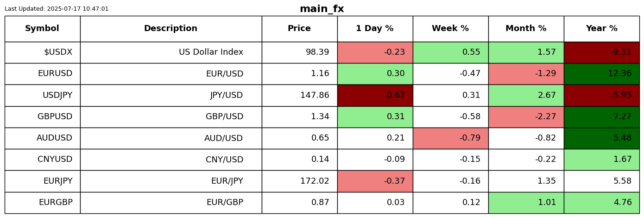This screenshot has height=218, width=644.
Task: Click the Month % column header
Action: coord(526,29)
